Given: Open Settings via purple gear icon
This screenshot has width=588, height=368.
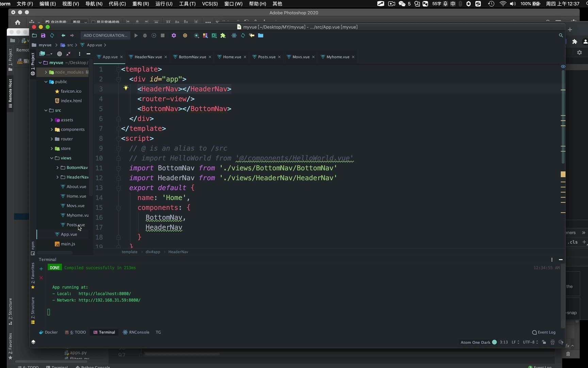Looking at the screenshot, I should pos(174,35).
